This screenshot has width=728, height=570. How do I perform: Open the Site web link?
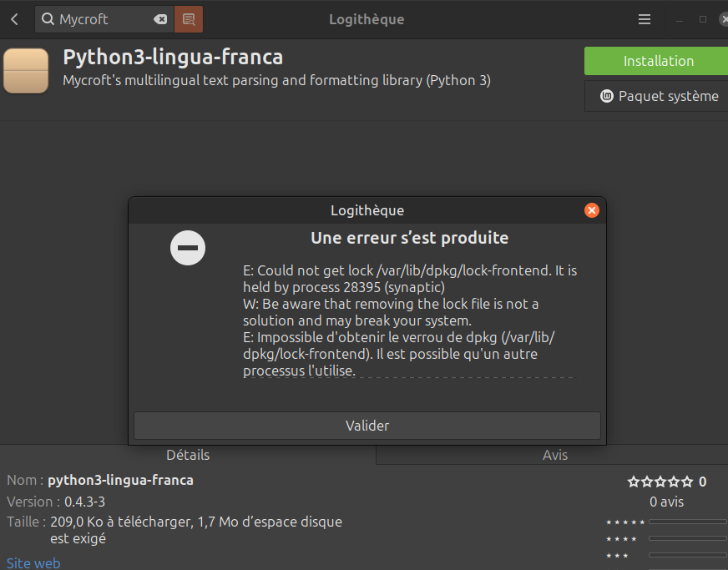pyautogui.click(x=33, y=563)
